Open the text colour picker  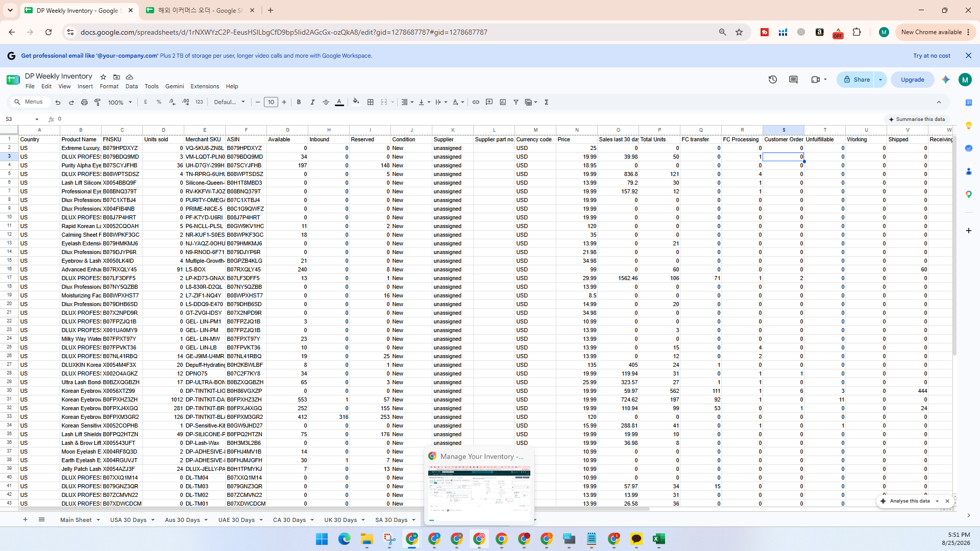[x=339, y=102]
